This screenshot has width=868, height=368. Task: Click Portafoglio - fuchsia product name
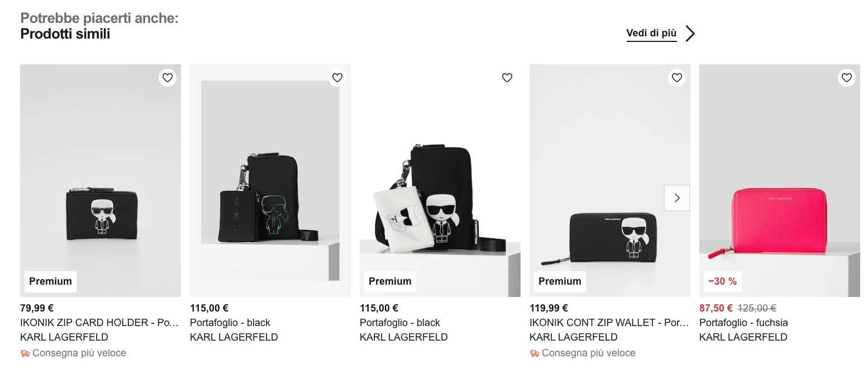point(743,323)
